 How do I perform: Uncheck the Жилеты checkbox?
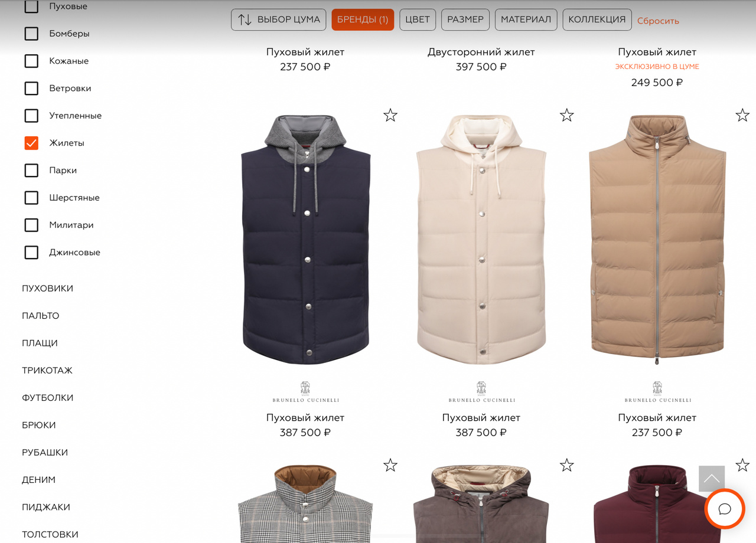pyautogui.click(x=31, y=143)
